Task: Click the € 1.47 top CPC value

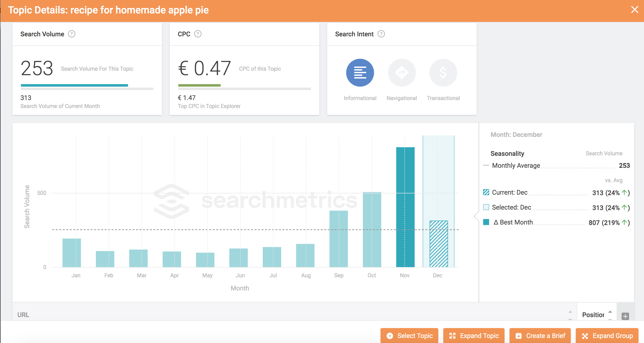Action: [187, 98]
